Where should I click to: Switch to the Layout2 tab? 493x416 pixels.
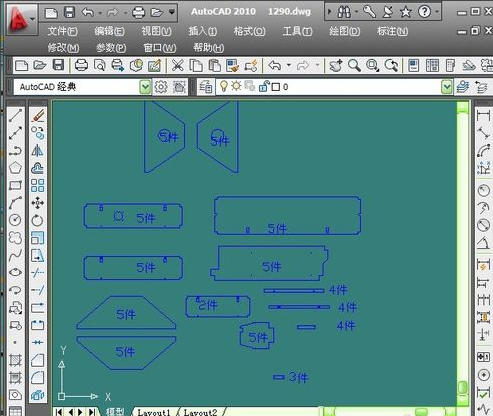(x=200, y=412)
